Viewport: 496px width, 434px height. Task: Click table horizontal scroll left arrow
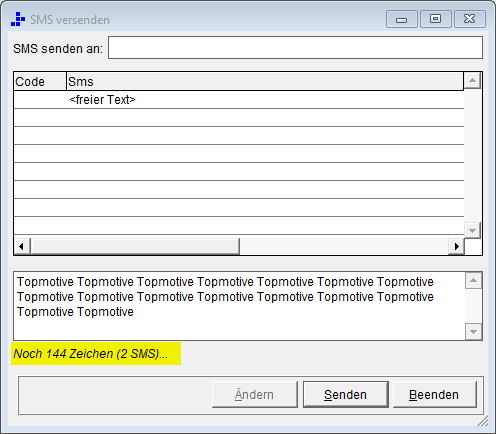pyautogui.click(x=22, y=247)
